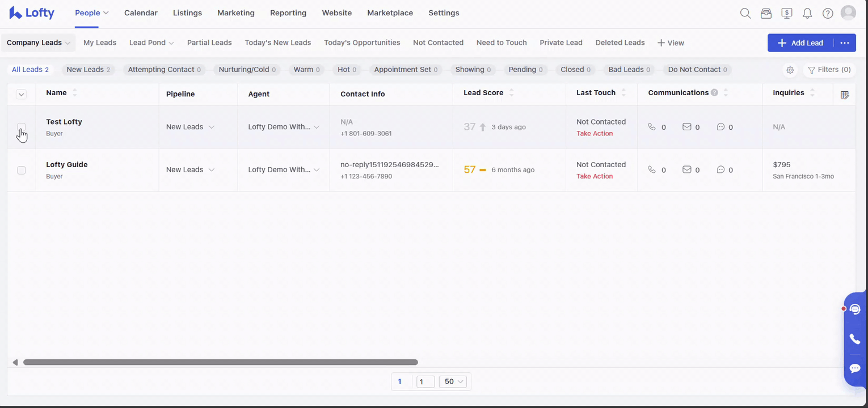The height and width of the screenshot is (408, 868).
Task: Click Take Action link for Lofty Guide
Action: click(594, 176)
